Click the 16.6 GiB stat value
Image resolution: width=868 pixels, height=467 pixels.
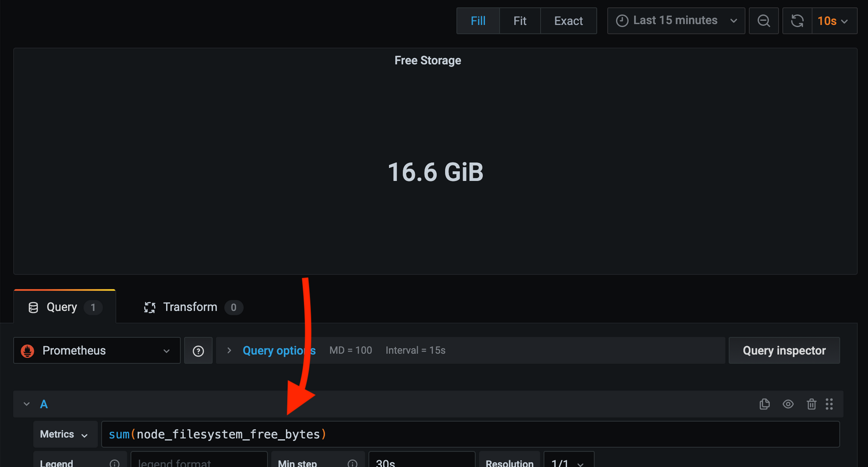pos(435,172)
